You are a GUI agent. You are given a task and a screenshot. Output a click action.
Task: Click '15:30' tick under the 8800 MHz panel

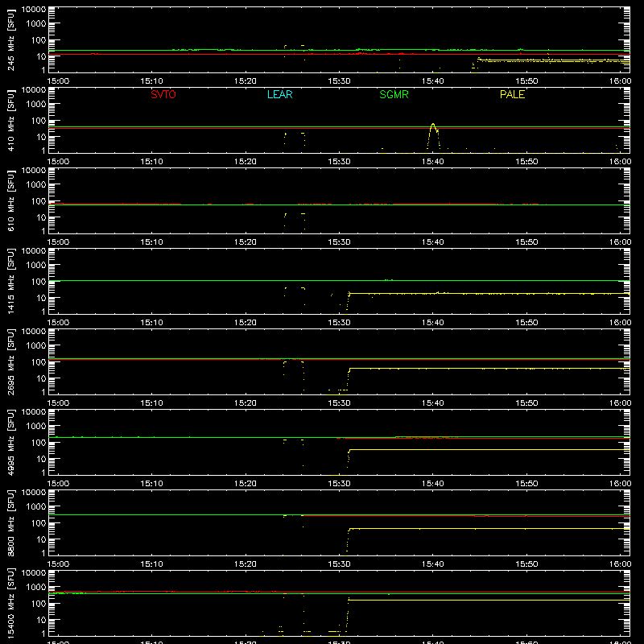click(x=339, y=564)
